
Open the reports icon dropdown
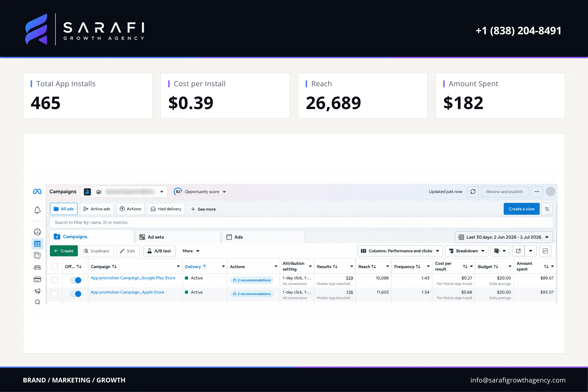click(500, 251)
